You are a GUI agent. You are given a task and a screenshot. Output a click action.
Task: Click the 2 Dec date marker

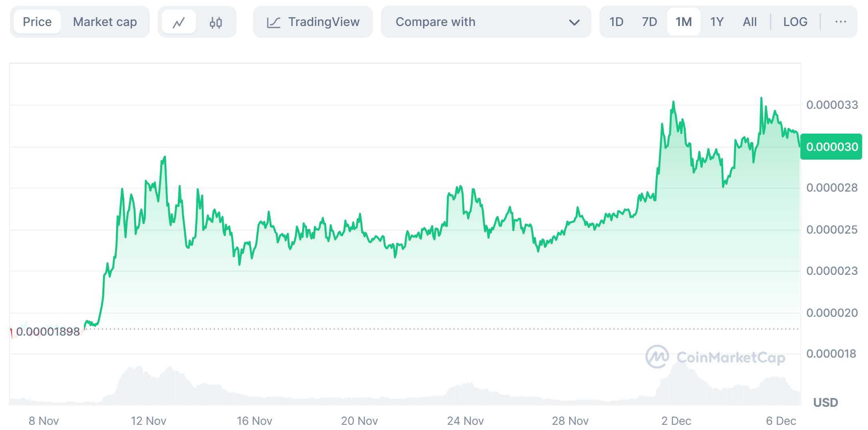[676, 421]
